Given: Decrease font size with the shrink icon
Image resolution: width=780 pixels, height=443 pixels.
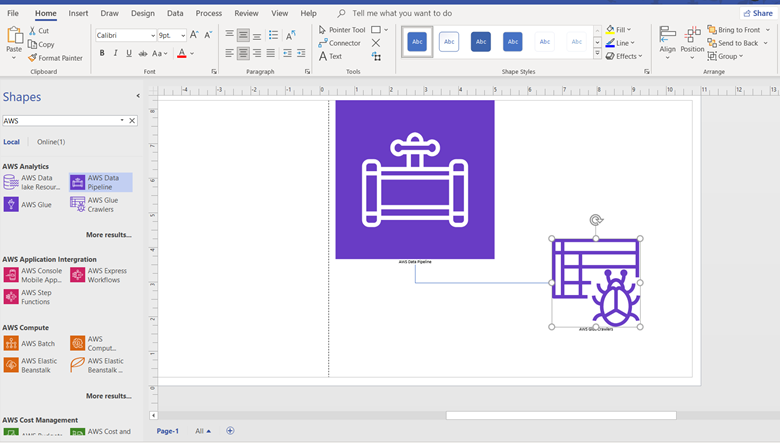Looking at the screenshot, I should (208, 35).
